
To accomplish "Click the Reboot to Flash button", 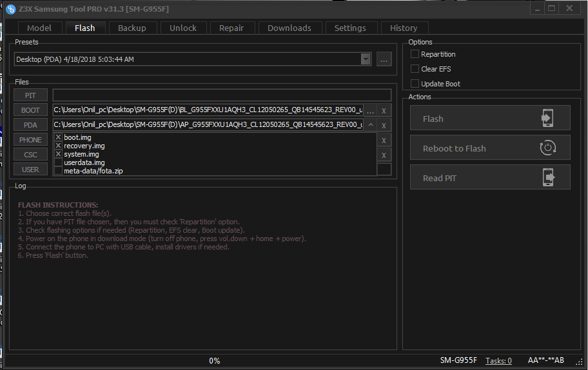I will (x=490, y=148).
